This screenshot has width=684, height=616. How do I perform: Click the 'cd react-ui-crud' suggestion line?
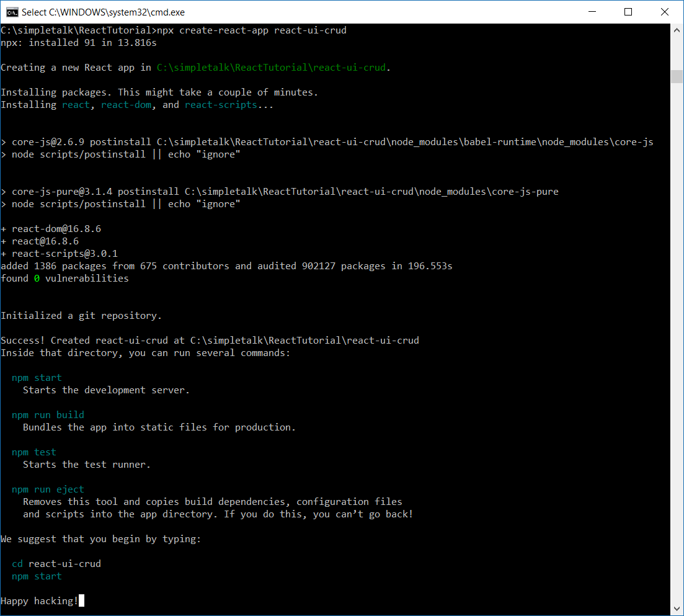point(56,564)
